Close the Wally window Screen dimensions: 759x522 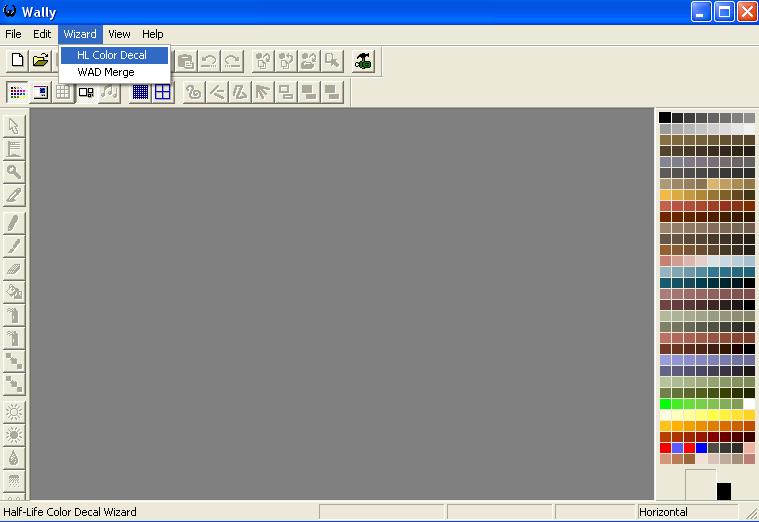(x=747, y=12)
